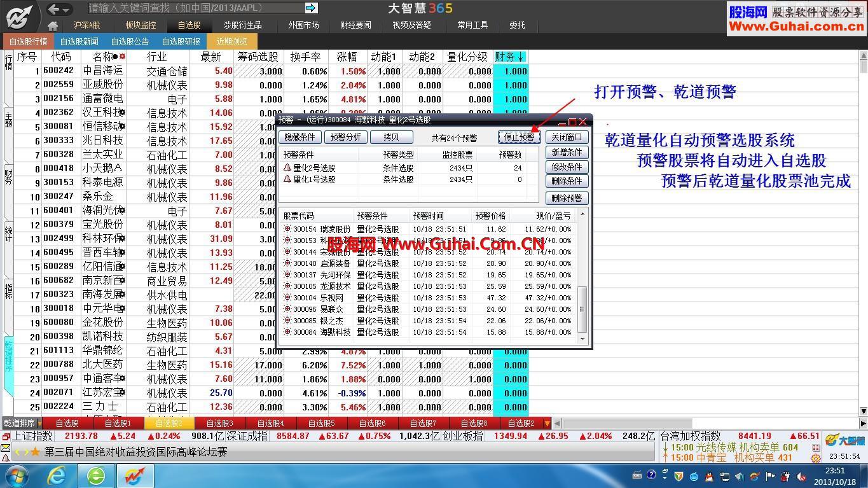Click 新增条件 button

tap(567, 152)
